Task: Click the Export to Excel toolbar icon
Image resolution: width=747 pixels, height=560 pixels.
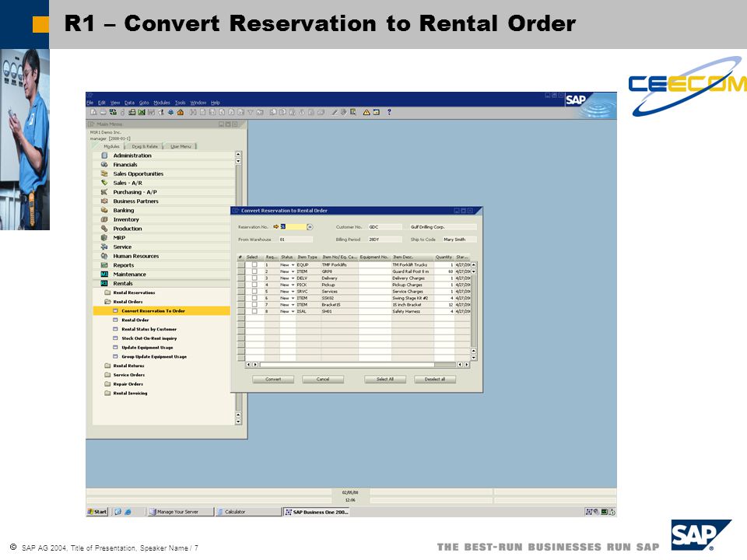Action: click(x=142, y=112)
